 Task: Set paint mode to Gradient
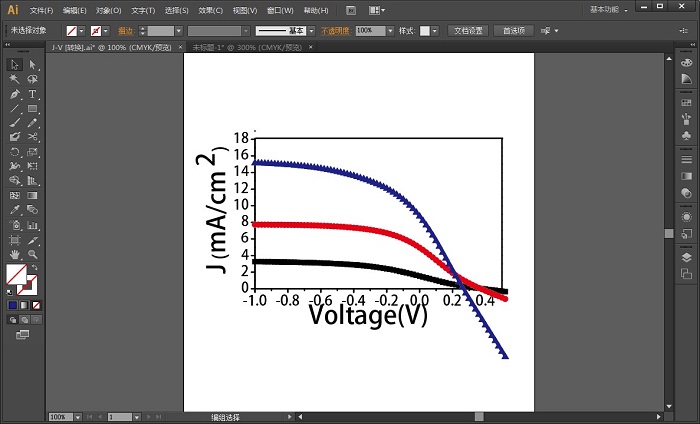point(24,305)
